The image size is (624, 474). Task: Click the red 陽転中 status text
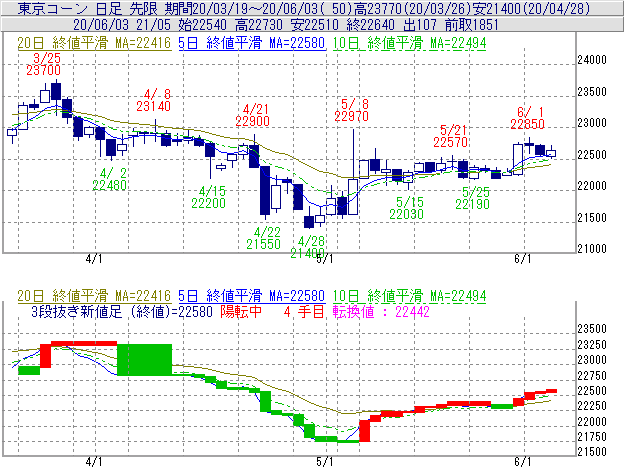(241, 312)
